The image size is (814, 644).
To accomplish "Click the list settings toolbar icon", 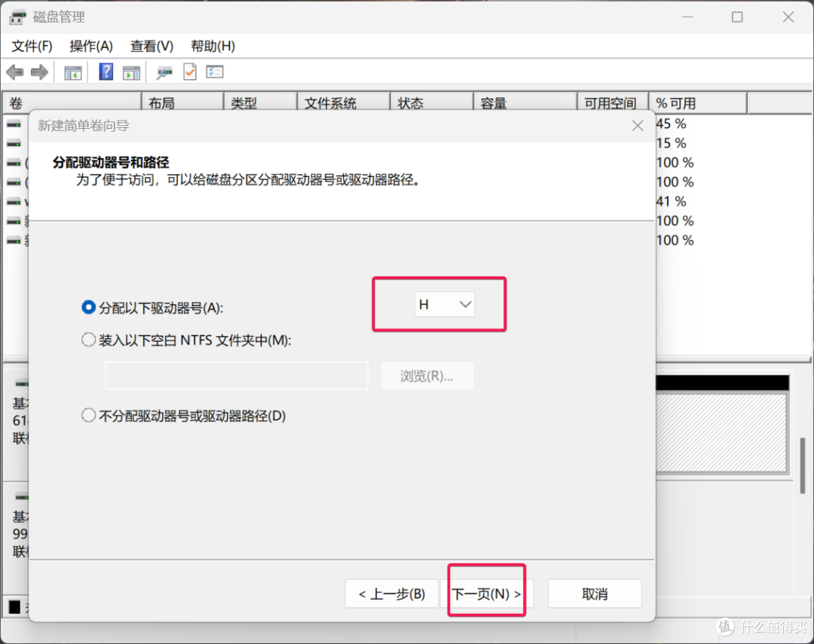I will tap(214, 72).
